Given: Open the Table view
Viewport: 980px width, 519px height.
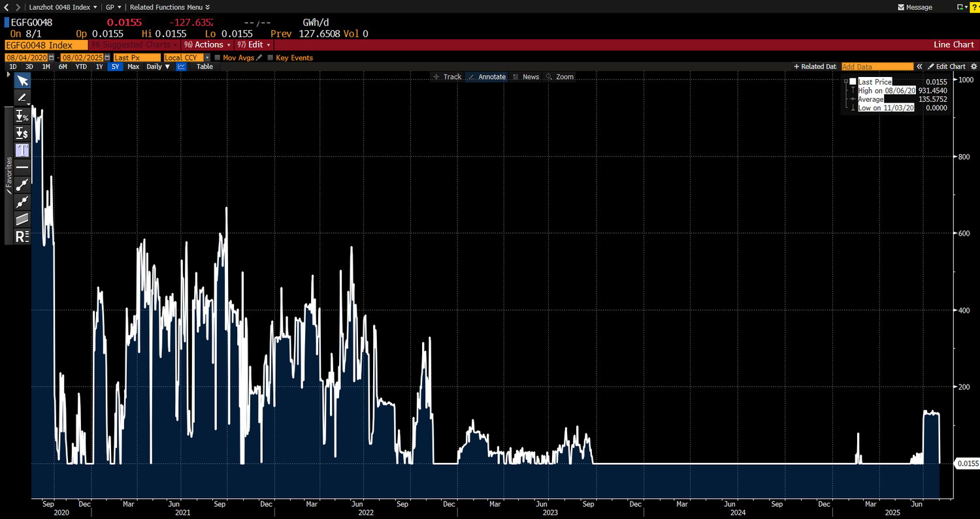Looking at the screenshot, I should pyautogui.click(x=204, y=67).
